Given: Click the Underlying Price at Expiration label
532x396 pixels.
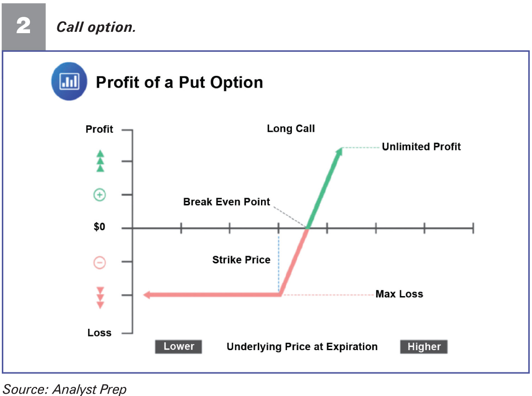Looking at the screenshot, I should pyautogui.click(x=302, y=347).
